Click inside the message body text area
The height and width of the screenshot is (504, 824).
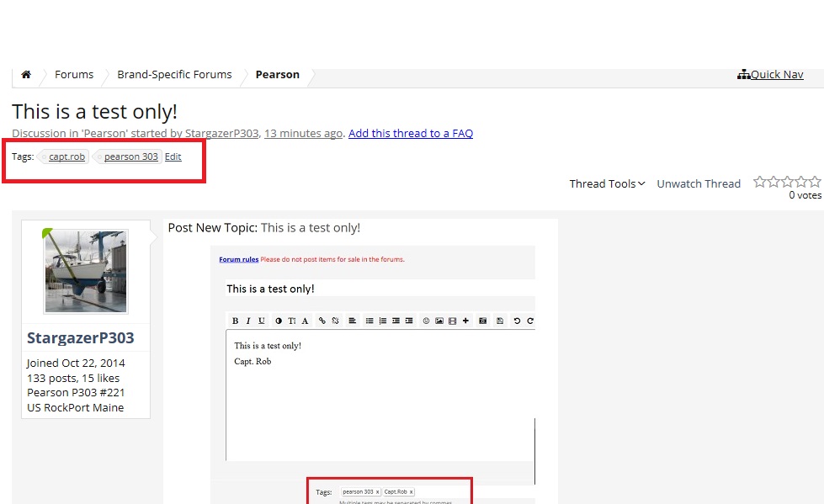tap(380, 395)
